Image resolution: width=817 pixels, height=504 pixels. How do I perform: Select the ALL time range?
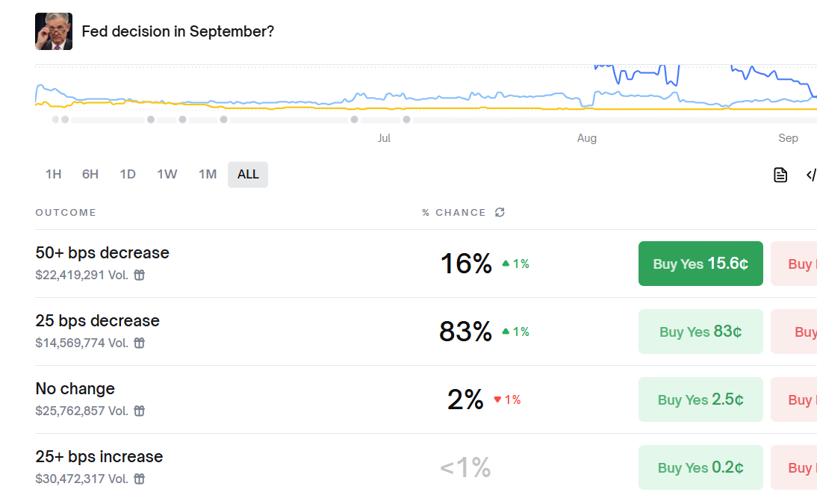(x=248, y=174)
